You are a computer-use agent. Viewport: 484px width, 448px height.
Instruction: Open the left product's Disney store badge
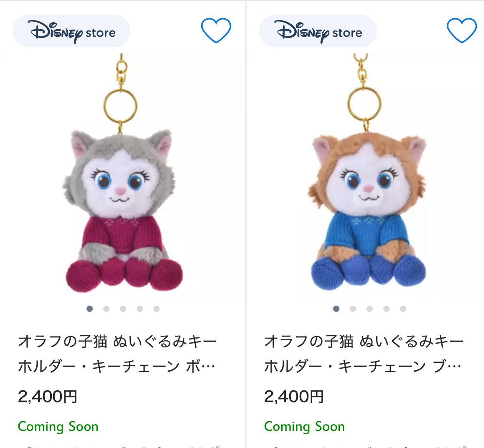pos(71,31)
